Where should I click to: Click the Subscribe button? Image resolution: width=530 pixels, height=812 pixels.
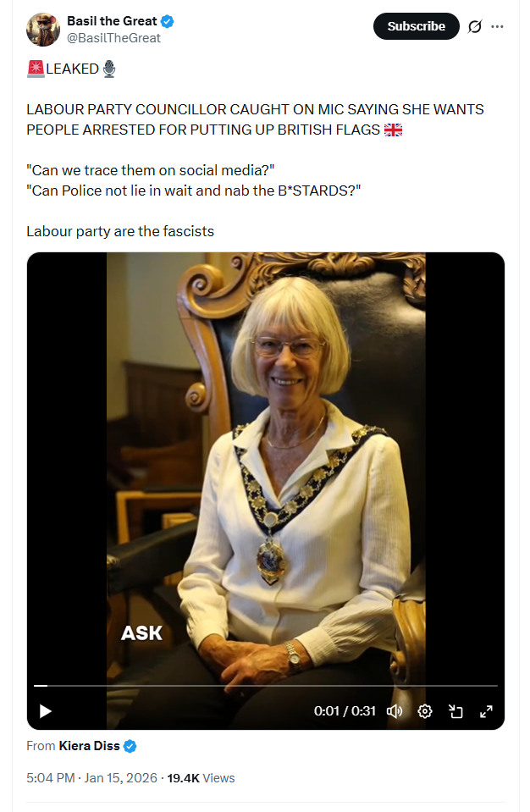click(x=417, y=26)
